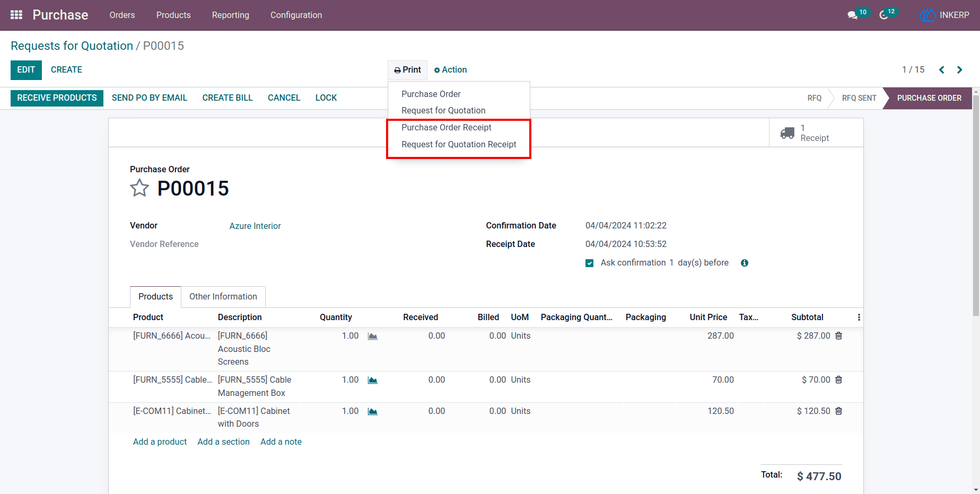Image resolution: width=980 pixels, height=494 pixels.
Task: Click the forecast chart icon in FURN_6666 row
Action: click(373, 336)
